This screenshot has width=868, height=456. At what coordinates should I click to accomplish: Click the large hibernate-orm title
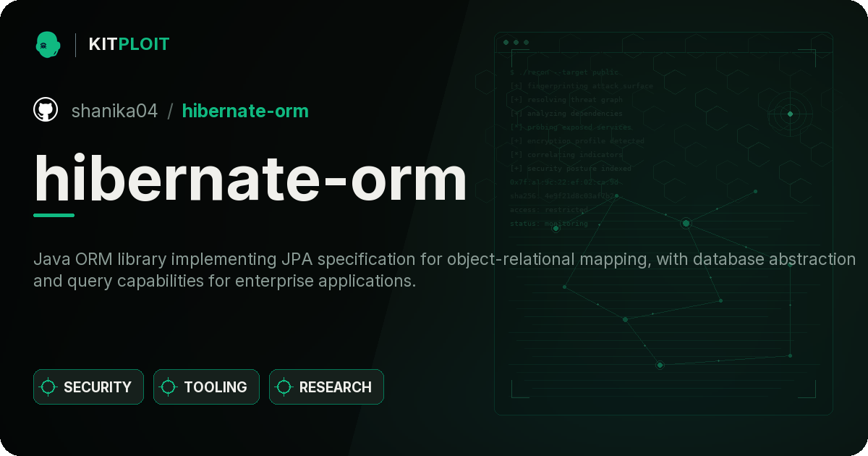[250, 179]
